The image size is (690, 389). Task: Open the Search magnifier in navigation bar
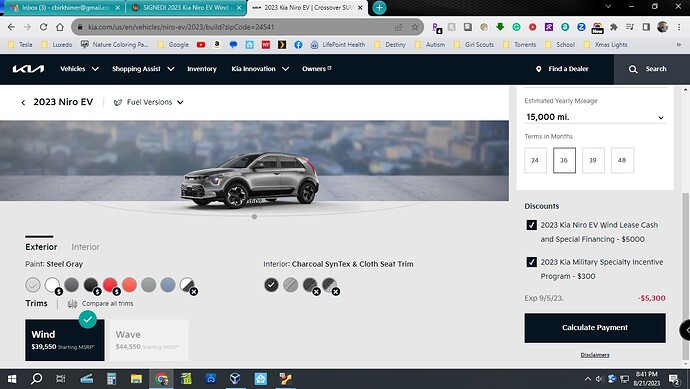pos(633,69)
